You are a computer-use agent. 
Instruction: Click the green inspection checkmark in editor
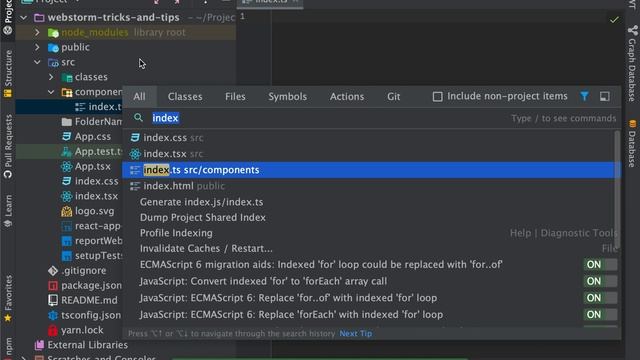point(614,19)
